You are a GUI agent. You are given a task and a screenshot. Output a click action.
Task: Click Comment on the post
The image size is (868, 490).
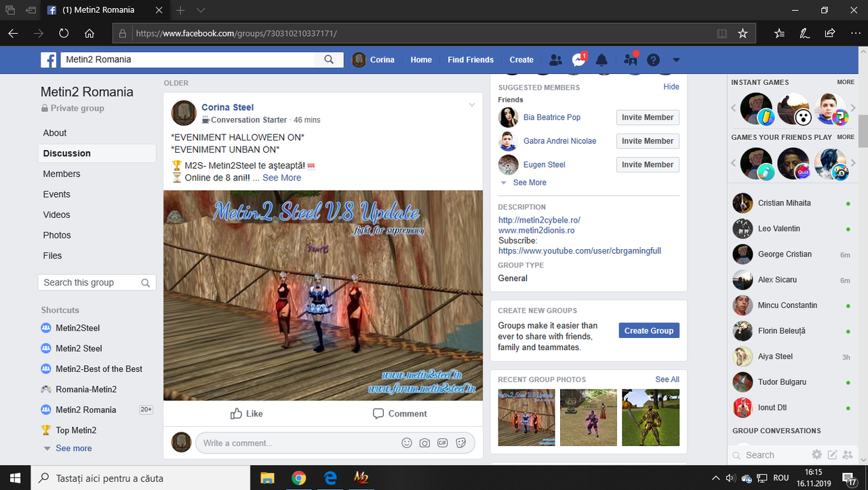pyautogui.click(x=399, y=413)
